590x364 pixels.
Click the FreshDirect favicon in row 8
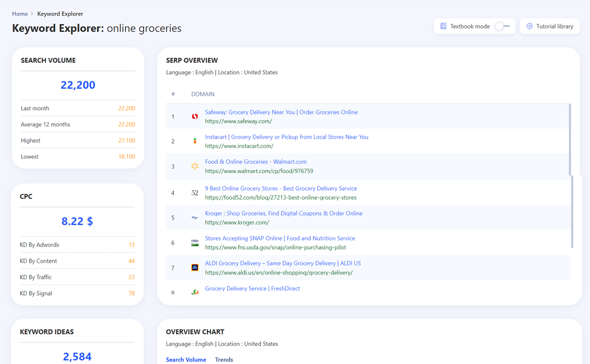(x=194, y=292)
